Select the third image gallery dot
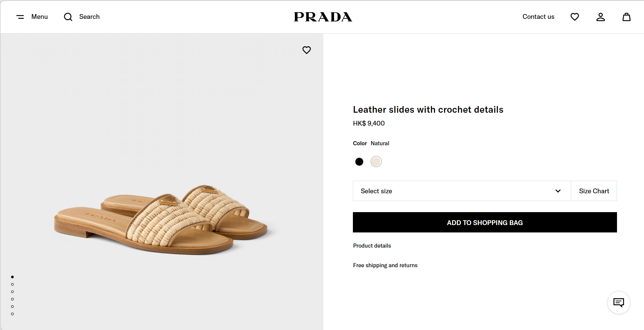 coord(13,292)
